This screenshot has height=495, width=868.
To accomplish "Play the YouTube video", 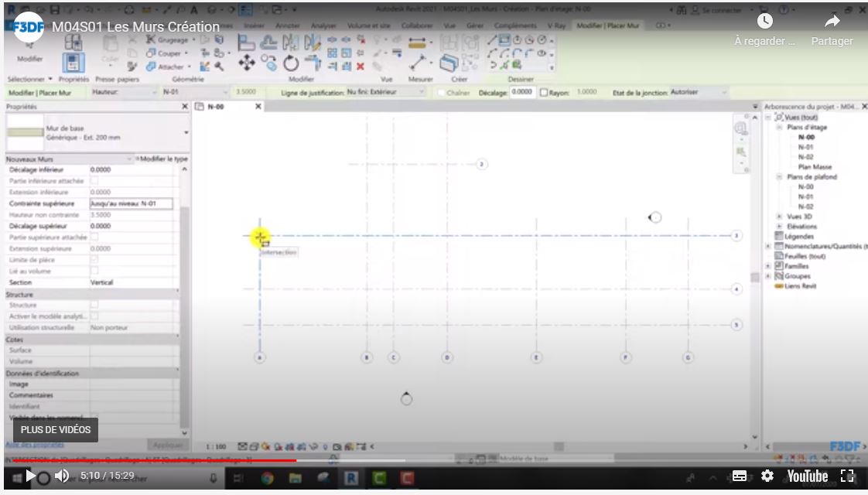I will pyautogui.click(x=30, y=476).
